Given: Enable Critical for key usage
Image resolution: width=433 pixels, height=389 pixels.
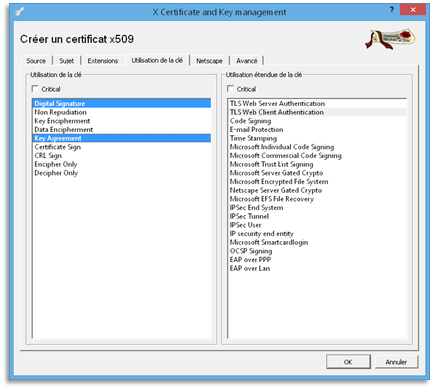Looking at the screenshot, I should click(35, 89).
